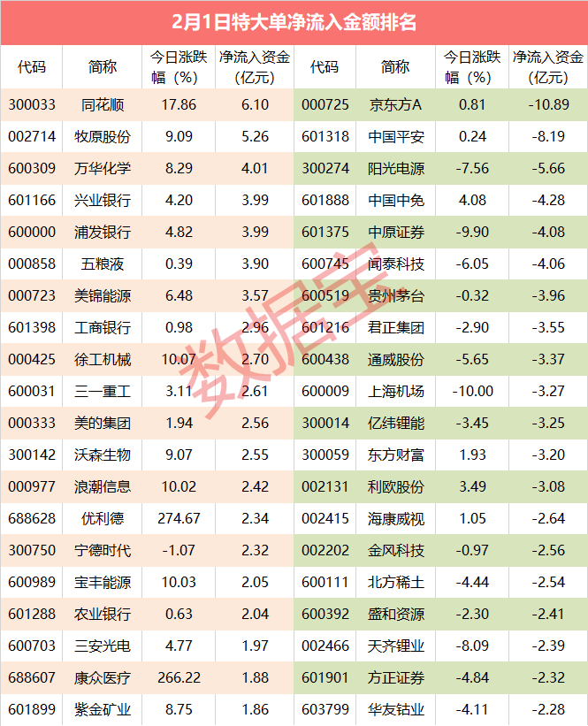
Task: Click stock name 宝丰能源
Action: pyautogui.click(x=103, y=583)
